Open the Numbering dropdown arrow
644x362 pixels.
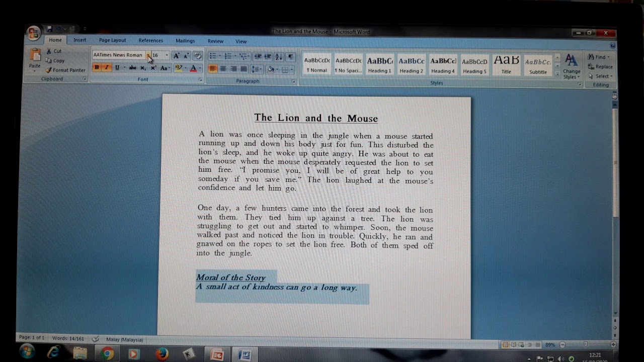tap(235, 57)
